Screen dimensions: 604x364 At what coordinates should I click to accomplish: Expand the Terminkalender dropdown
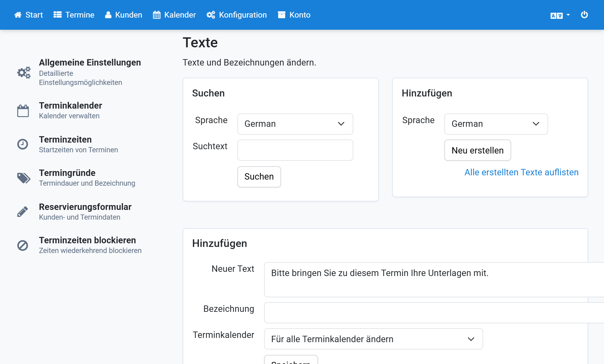click(374, 339)
